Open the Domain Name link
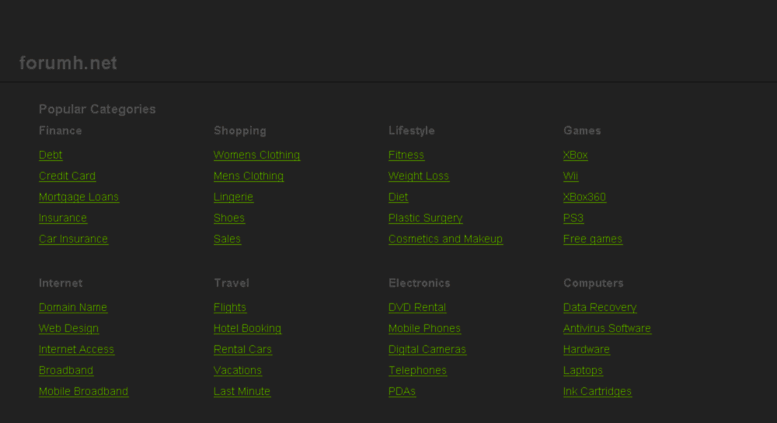The height and width of the screenshot is (423, 777). click(73, 307)
